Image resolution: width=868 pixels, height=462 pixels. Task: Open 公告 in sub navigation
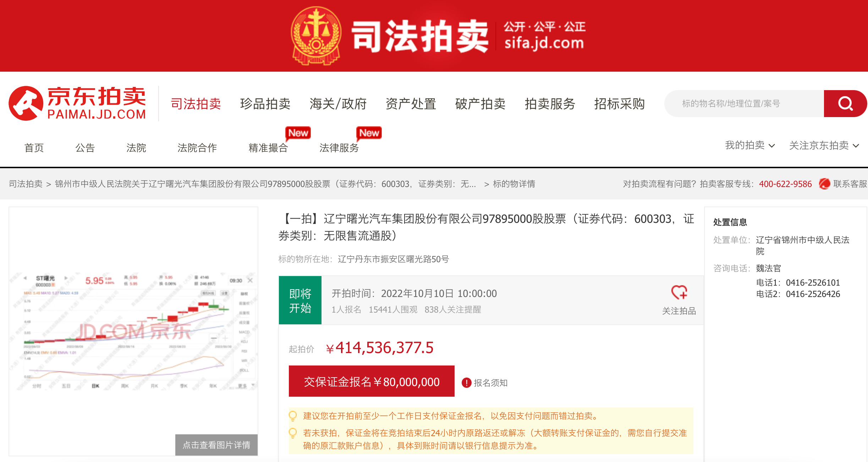tap(85, 148)
